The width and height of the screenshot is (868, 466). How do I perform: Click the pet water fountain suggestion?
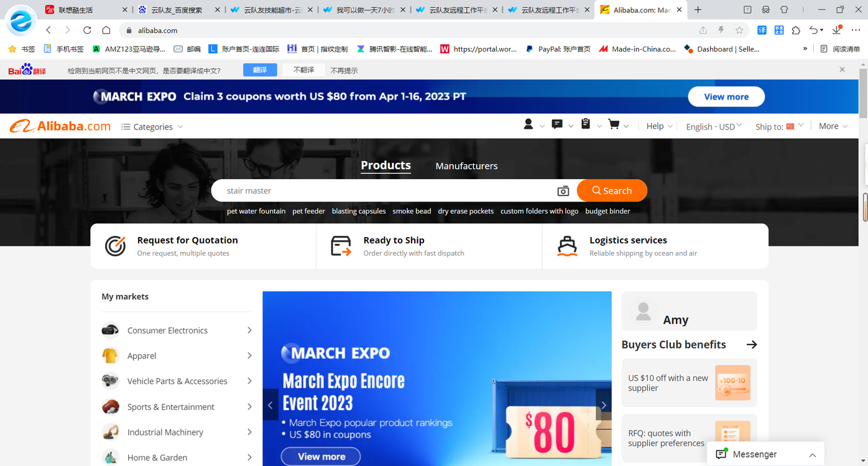(x=256, y=211)
